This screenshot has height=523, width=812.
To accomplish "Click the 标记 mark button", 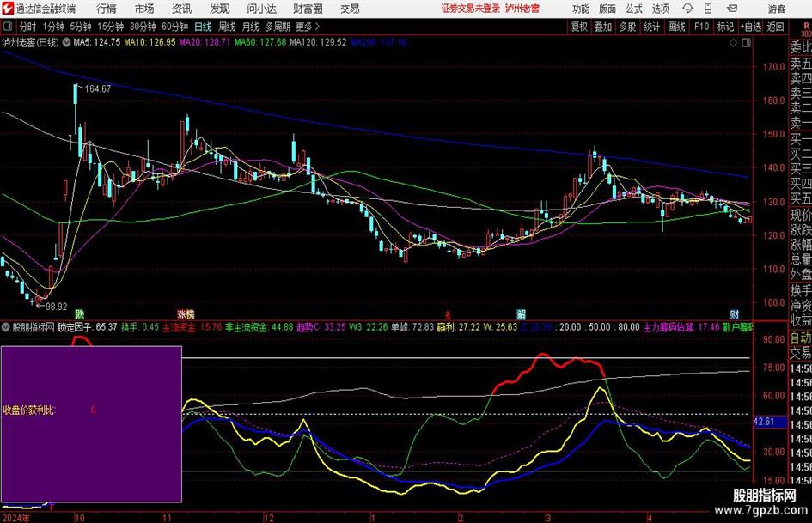I will 725,27.
